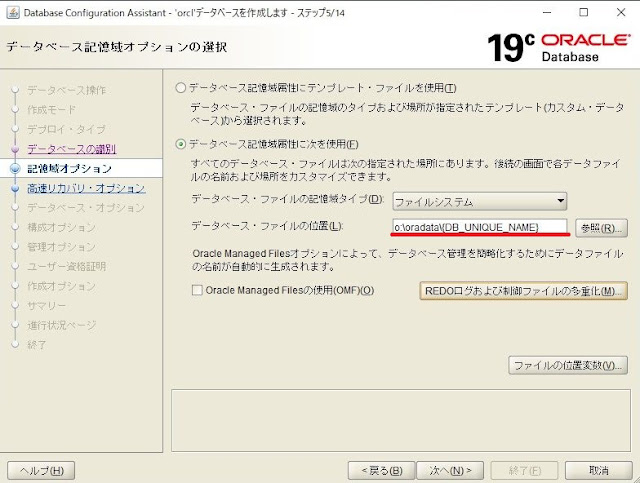This screenshot has width=640, height=483.
Task: Go to 高速リカバリ・オプション step link
Action: (x=86, y=188)
